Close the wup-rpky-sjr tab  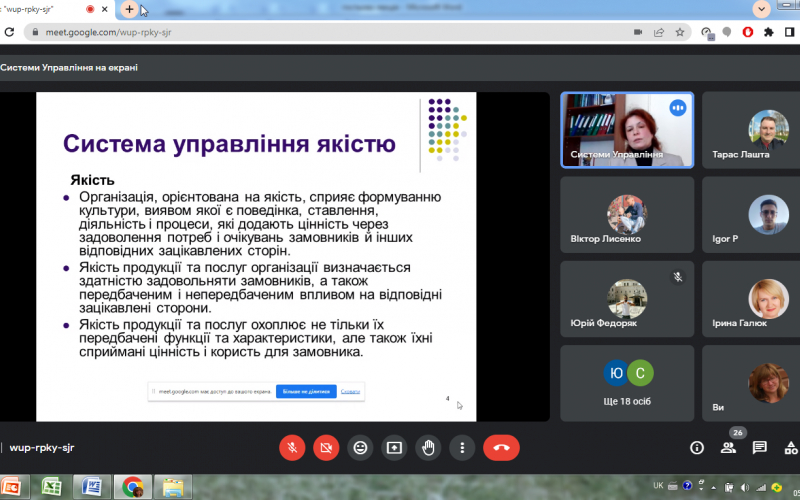(x=105, y=9)
